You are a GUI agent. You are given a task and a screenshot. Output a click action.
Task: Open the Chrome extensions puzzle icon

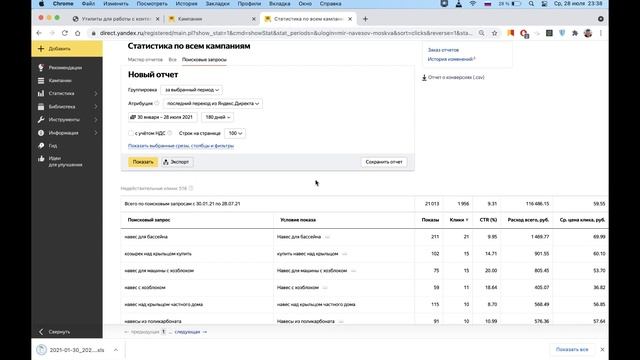pyautogui.click(x=575, y=33)
